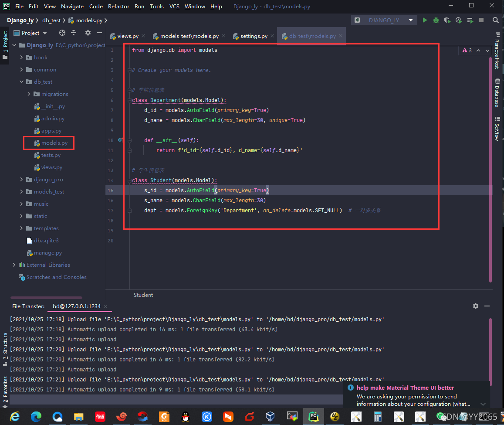Expand the django_pro folder
The height and width of the screenshot is (425, 504).
21,180
